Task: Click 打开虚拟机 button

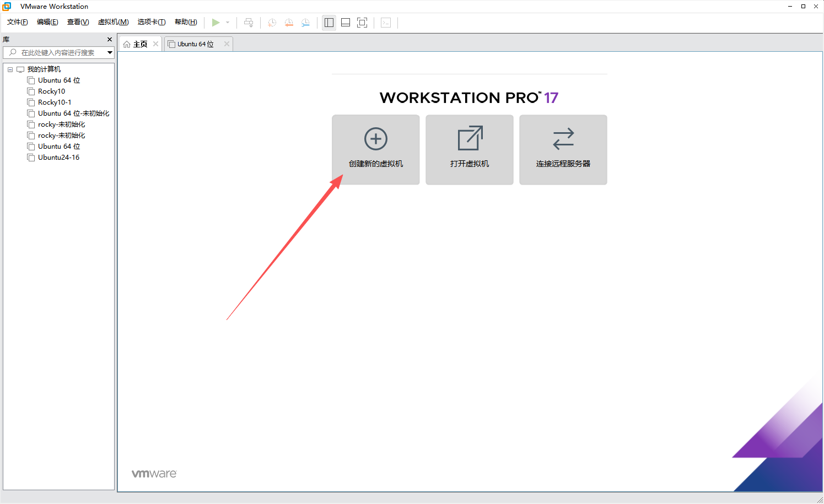Action: (470, 150)
